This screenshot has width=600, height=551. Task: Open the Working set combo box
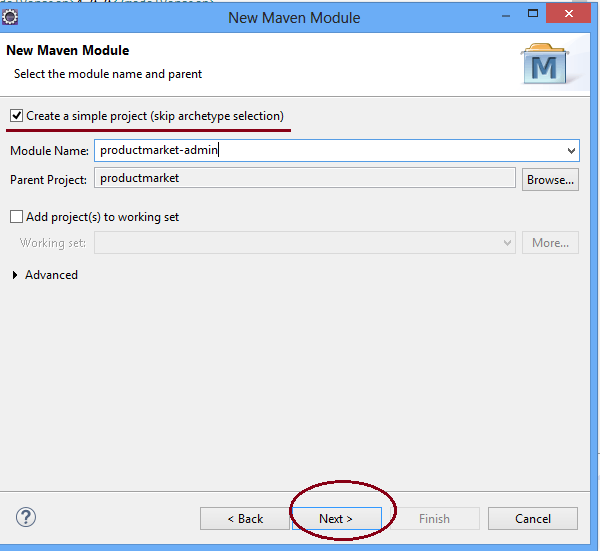[305, 243]
